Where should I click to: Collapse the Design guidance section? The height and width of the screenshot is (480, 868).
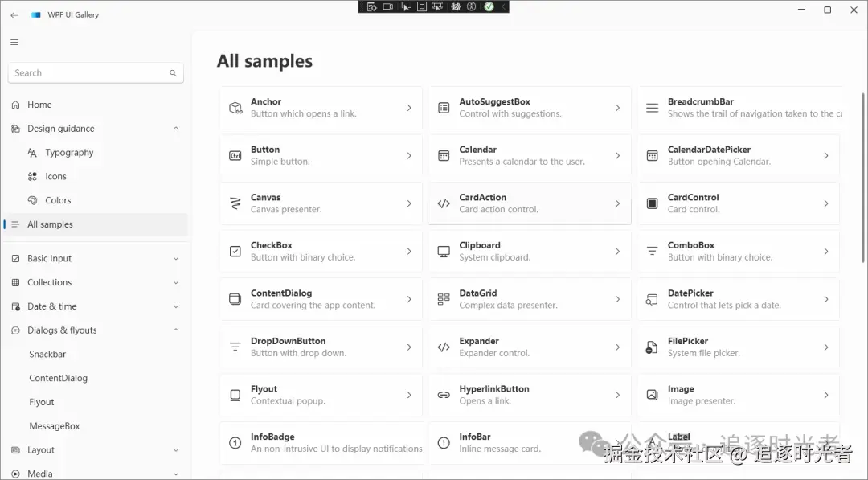coord(176,129)
